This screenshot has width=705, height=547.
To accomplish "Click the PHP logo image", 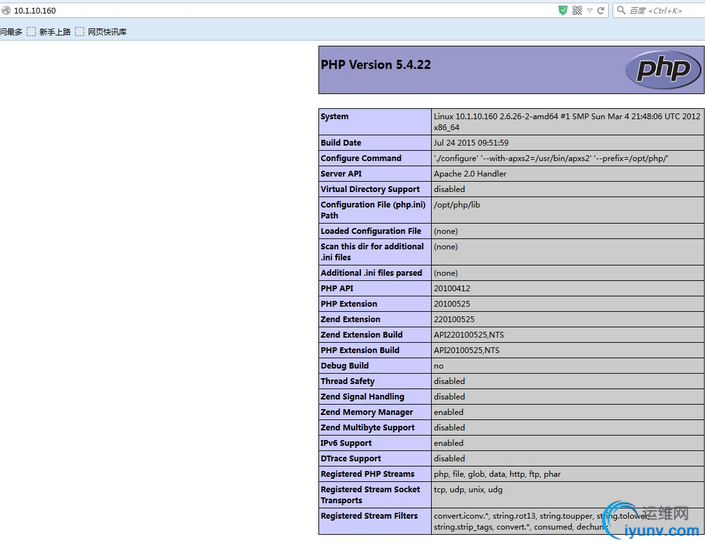I will tap(663, 70).
